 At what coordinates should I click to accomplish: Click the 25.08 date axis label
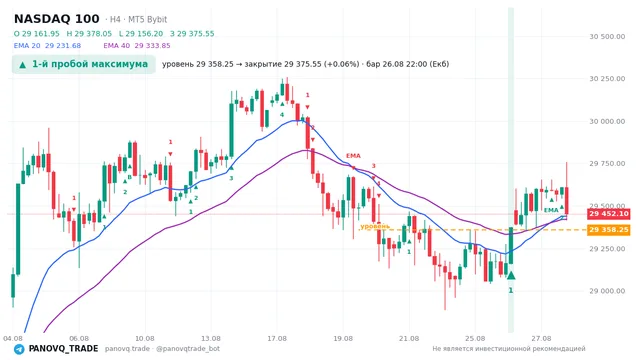[x=475, y=338]
